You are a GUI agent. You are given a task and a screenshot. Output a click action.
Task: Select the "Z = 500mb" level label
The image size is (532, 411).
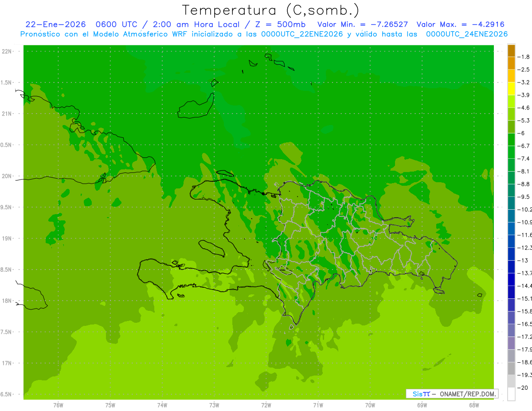[281, 24]
